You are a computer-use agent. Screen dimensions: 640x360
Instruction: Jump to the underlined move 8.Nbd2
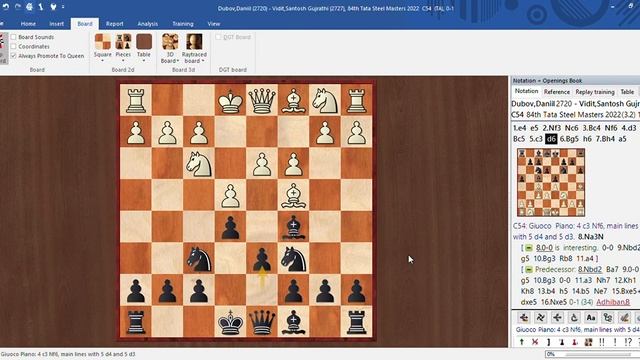point(590,269)
